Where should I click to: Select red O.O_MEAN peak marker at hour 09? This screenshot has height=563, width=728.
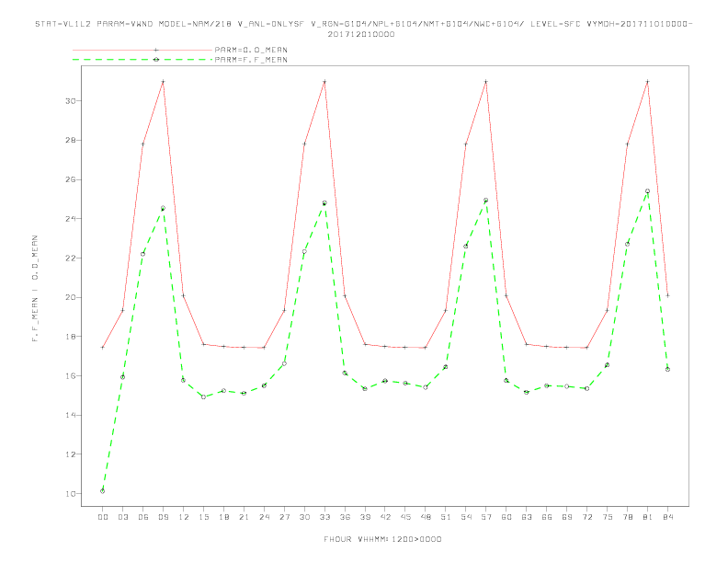coord(163,82)
